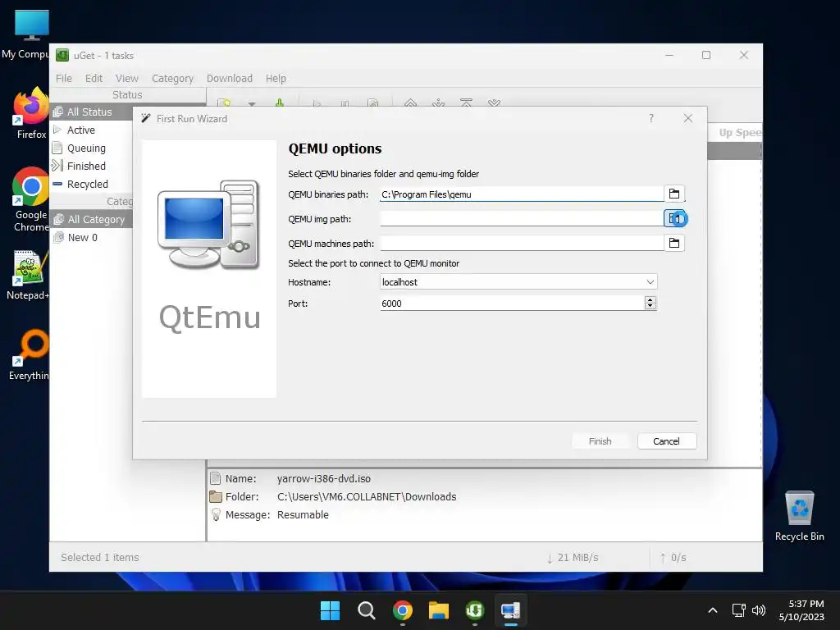Browse for the QEMU binaries path folder

click(x=674, y=194)
